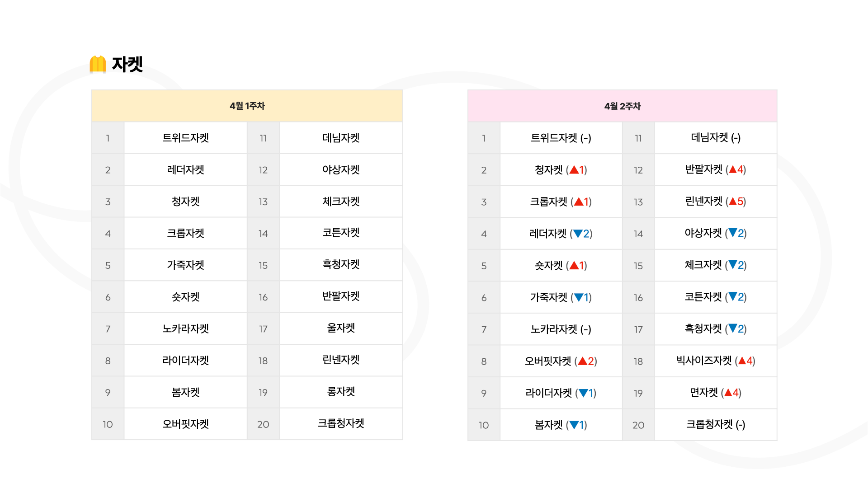Click the 데님자켓 (-) cell in week 2
This screenshot has height=488, width=868.
click(716, 138)
